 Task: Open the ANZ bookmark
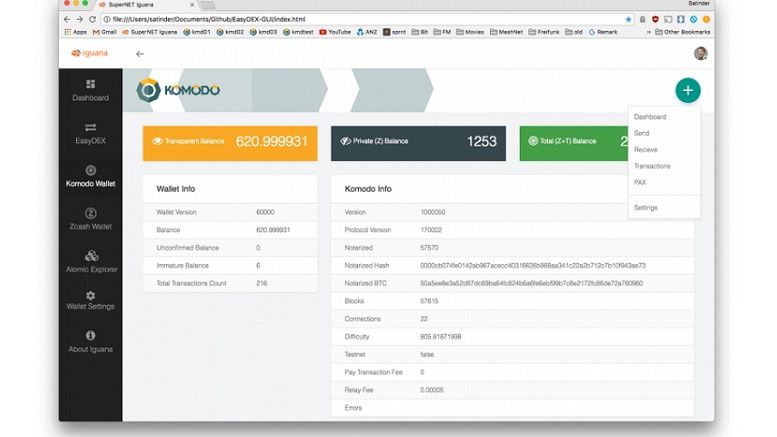[367, 32]
